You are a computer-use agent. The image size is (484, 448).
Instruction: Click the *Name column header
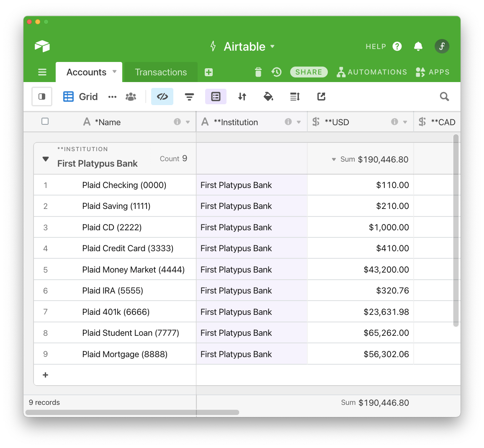[x=110, y=122]
